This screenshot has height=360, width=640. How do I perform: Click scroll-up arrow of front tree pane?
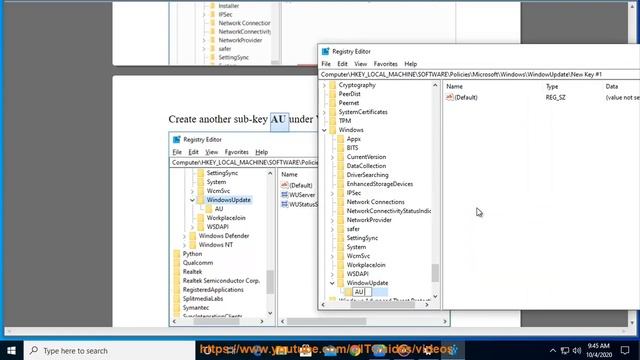click(x=435, y=85)
